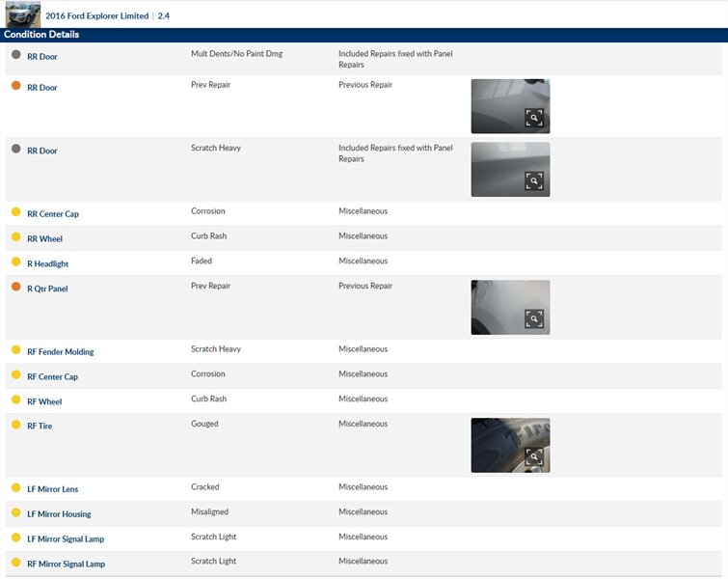Click expand icon on R Qtr Panel photo
This screenshot has width=728, height=579.
(x=534, y=318)
